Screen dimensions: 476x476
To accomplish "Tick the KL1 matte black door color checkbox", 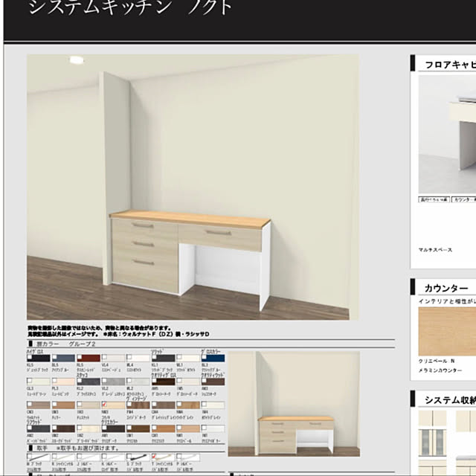I will [x=154, y=357].
